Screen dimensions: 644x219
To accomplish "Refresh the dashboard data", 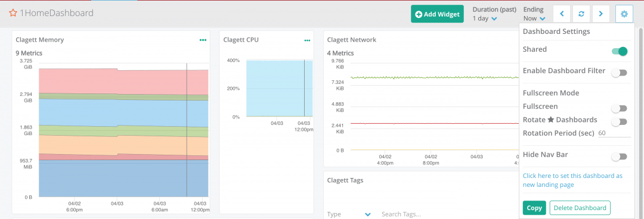I will click(581, 14).
